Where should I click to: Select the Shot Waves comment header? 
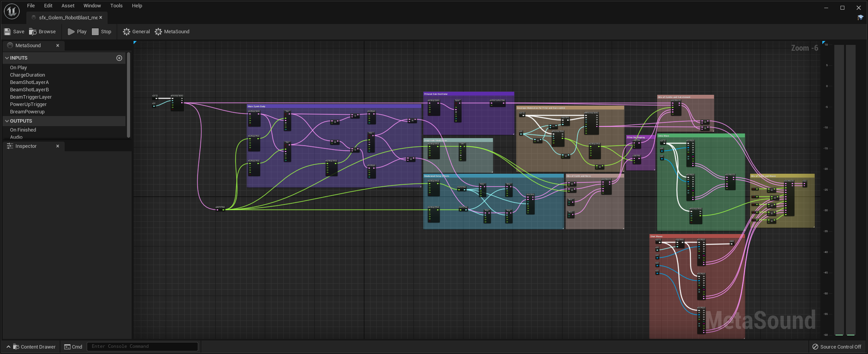pyautogui.click(x=697, y=236)
